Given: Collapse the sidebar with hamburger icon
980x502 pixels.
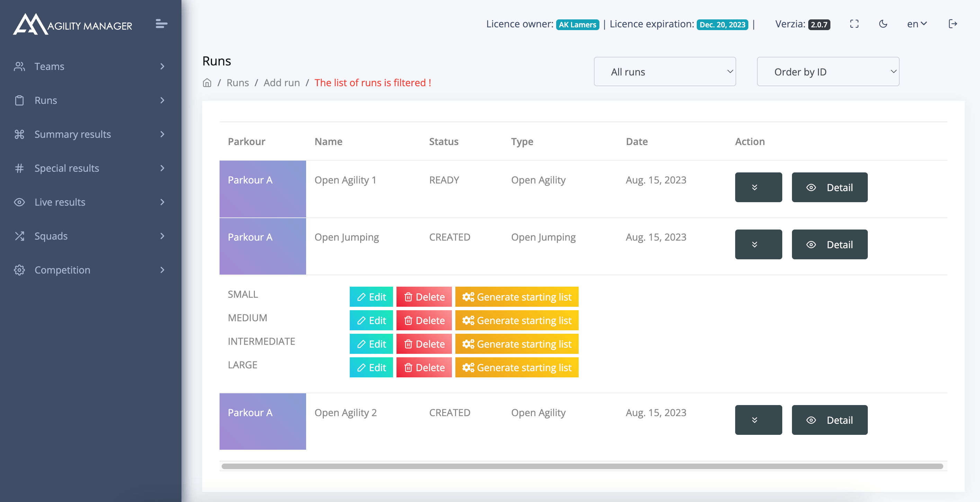Looking at the screenshot, I should pyautogui.click(x=161, y=24).
